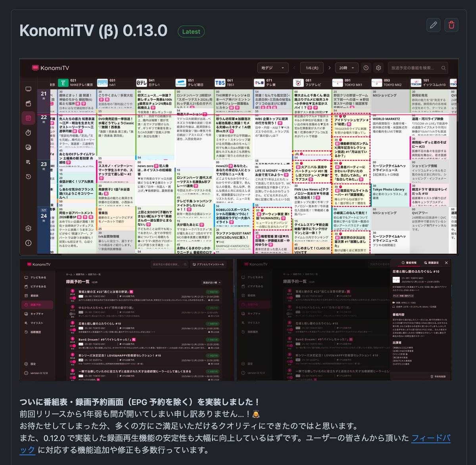476x465 pixels.
Task: Click the recording timer icon in guide sidebar
Action: click(x=28, y=133)
